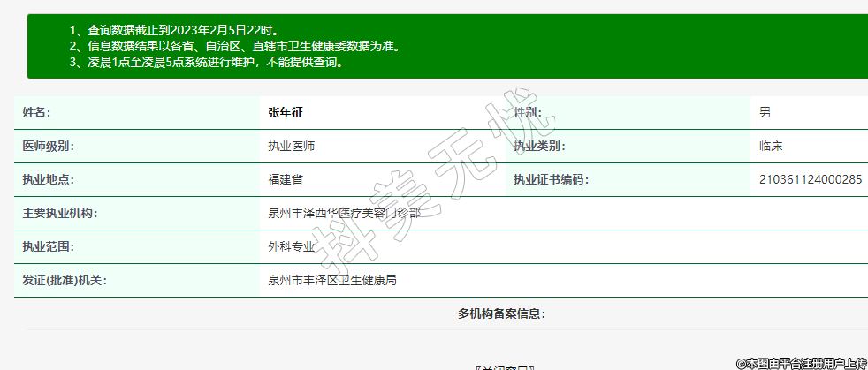Click the name value 张年征
The width and height of the screenshot is (868, 370).
coord(291,112)
